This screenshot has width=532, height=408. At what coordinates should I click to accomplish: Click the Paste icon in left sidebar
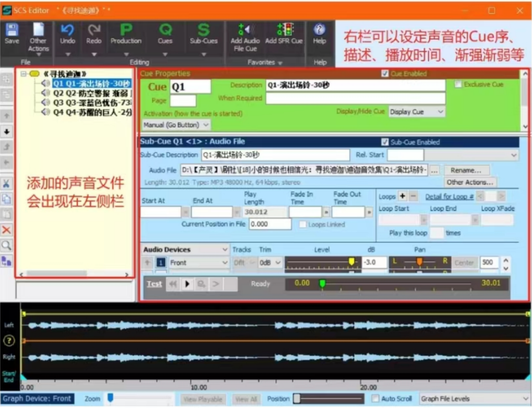[6, 215]
